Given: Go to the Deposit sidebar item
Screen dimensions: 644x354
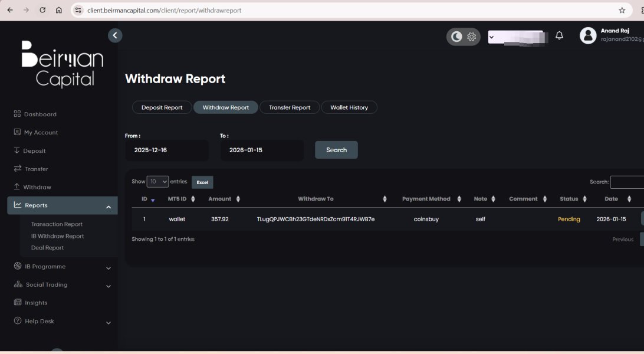Looking at the screenshot, I should coord(35,151).
